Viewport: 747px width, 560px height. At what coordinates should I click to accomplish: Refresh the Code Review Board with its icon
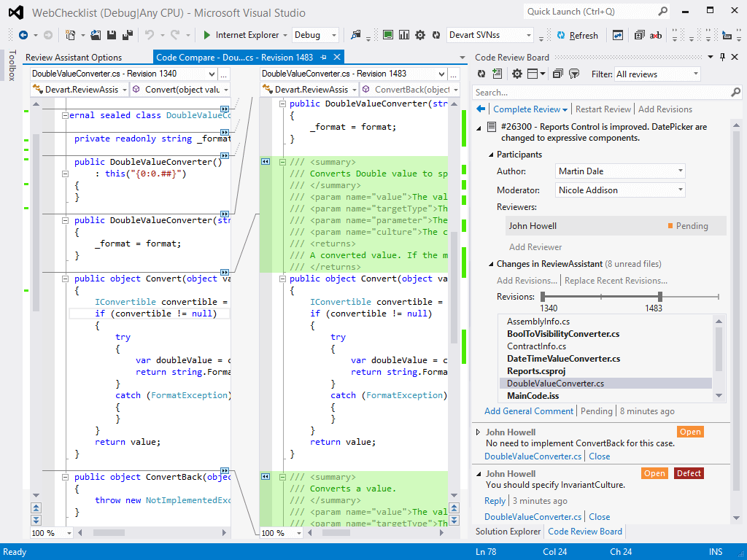coord(481,74)
